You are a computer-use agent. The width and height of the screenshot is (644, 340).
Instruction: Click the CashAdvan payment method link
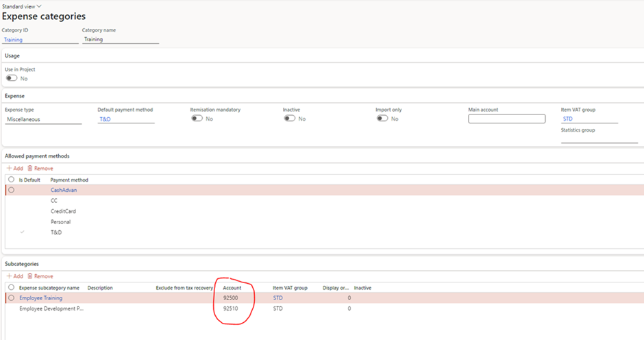pyautogui.click(x=64, y=190)
